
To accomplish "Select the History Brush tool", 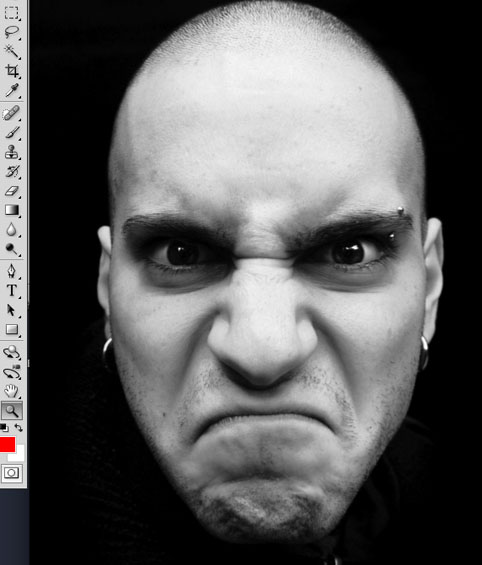I will (12, 172).
